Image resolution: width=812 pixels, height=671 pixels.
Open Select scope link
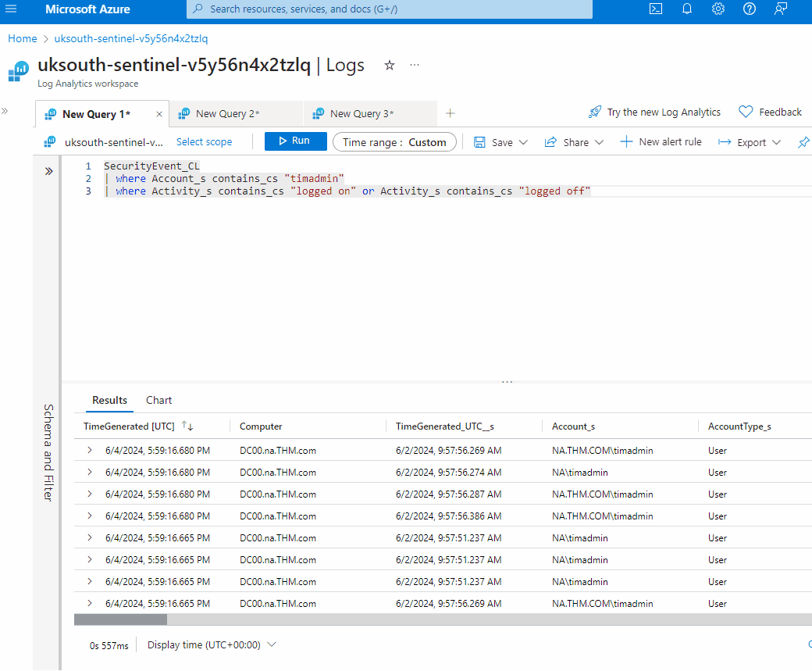point(204,142)
